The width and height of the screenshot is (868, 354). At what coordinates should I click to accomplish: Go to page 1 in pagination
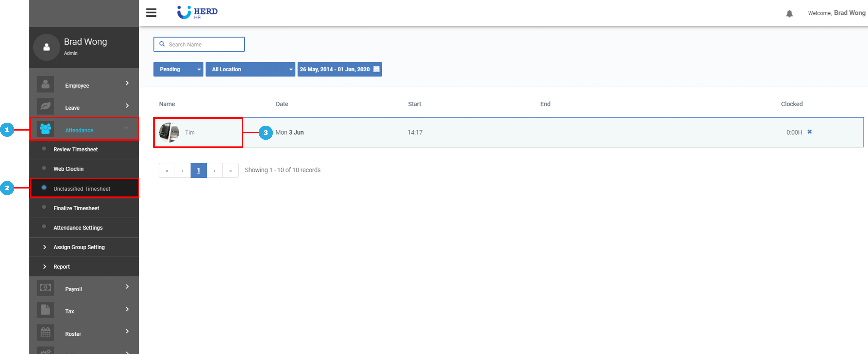click(x=199, y=170)
